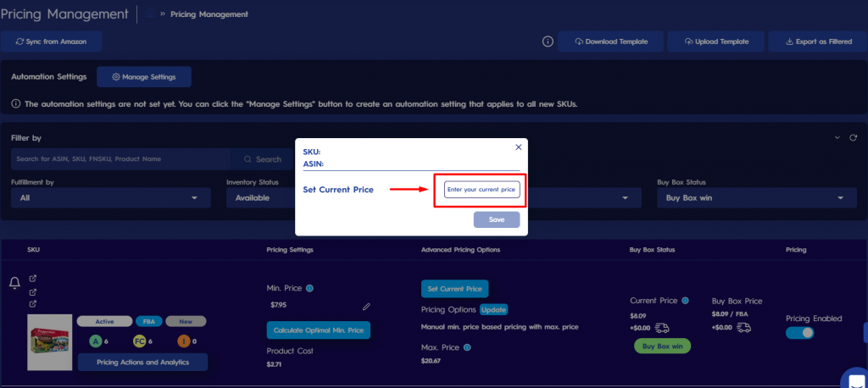Open the chat widget icon

coord(856,380)
